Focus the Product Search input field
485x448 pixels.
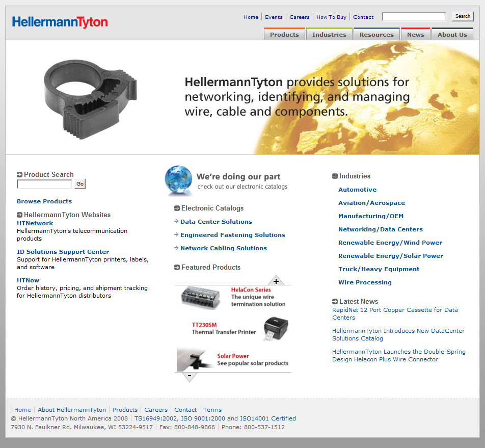click(44, 184)
